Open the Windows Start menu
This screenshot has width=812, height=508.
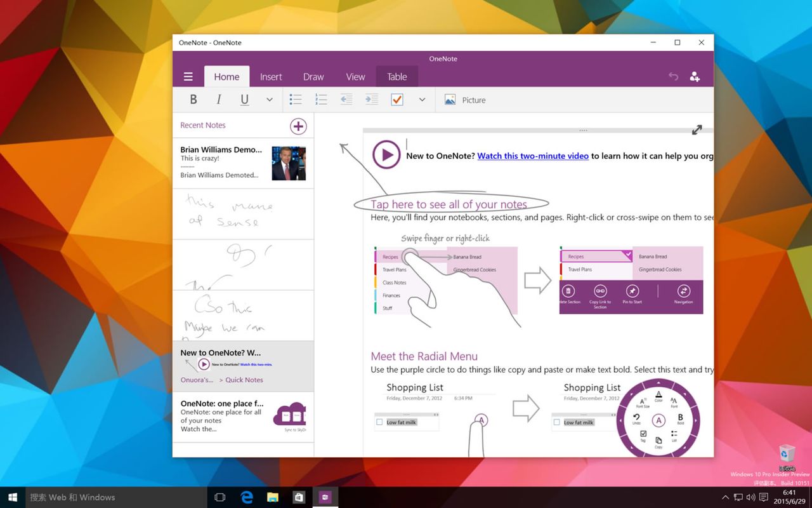tap(13, 497)
